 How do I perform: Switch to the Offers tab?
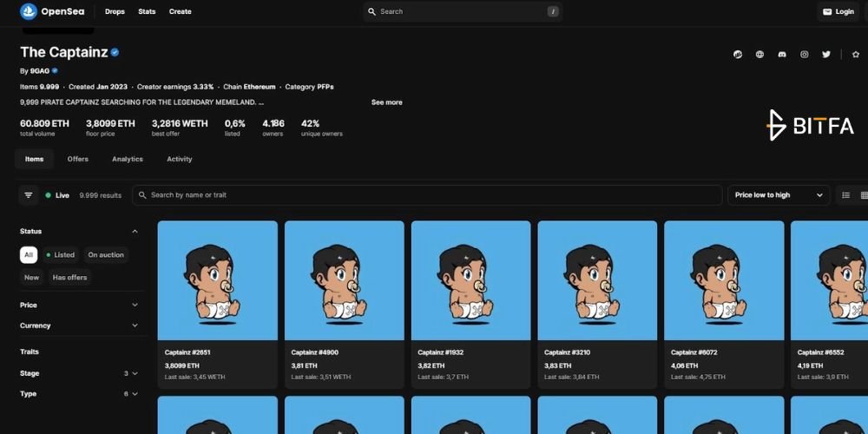point(77,159)
